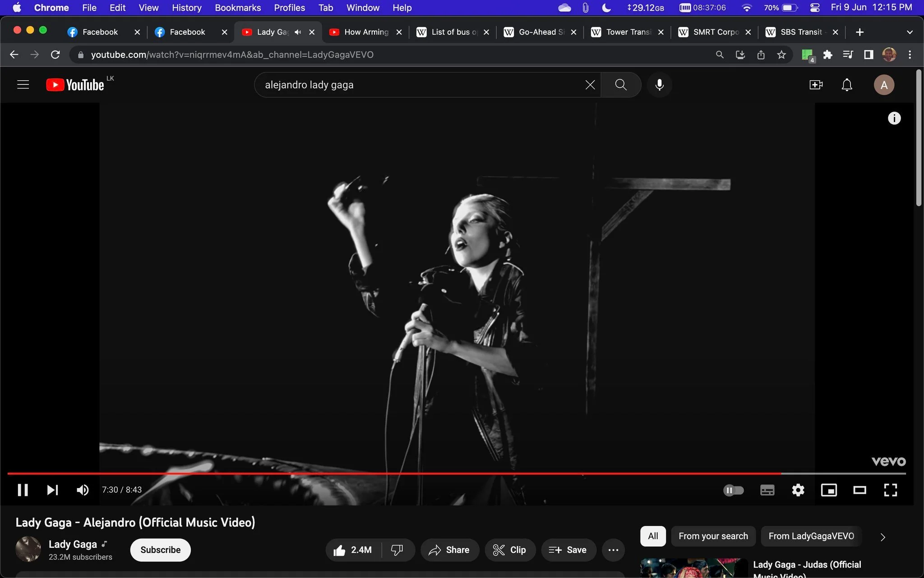Skip to next video

click(52, 490)
